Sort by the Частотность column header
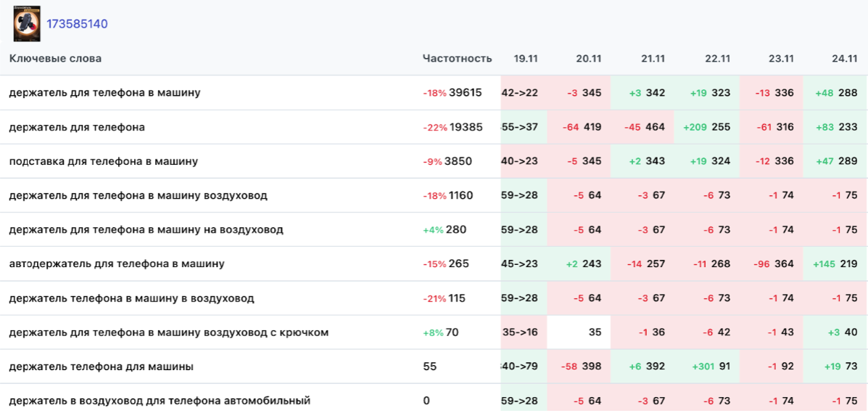 [457, 58]
